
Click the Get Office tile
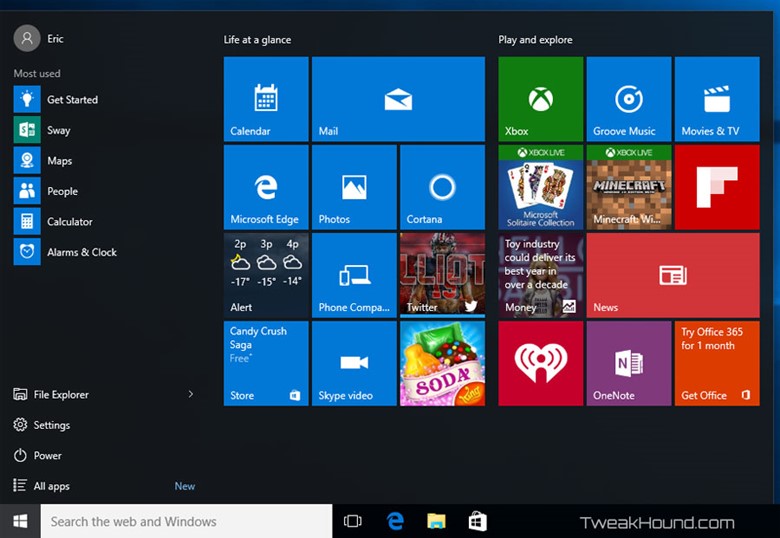[717, 363]
